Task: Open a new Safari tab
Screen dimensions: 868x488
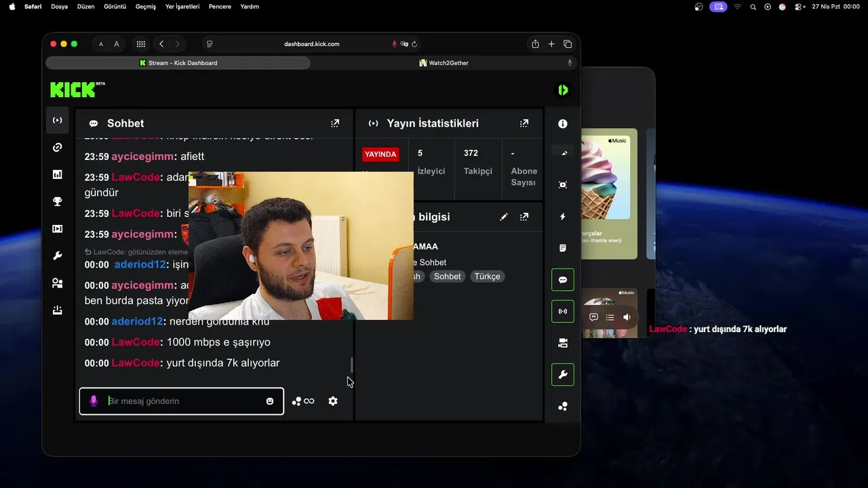Action: coord(551,44)
